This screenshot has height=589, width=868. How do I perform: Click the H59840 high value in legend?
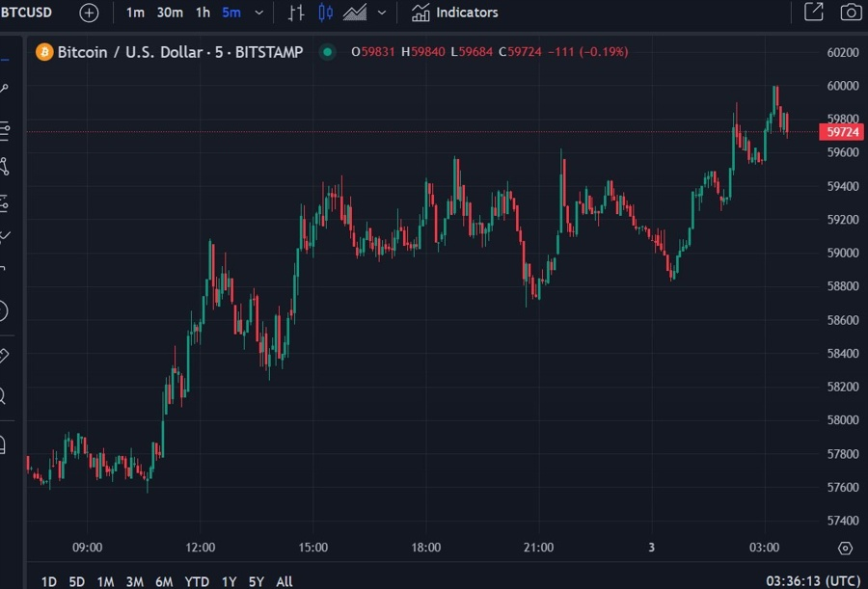pyautogui.click(x=423, y=52)
